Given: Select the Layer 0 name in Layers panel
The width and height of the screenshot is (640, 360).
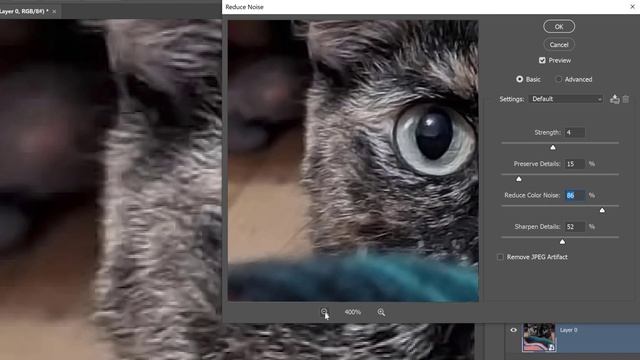Looking at the screenshot, I should (569, 330).
